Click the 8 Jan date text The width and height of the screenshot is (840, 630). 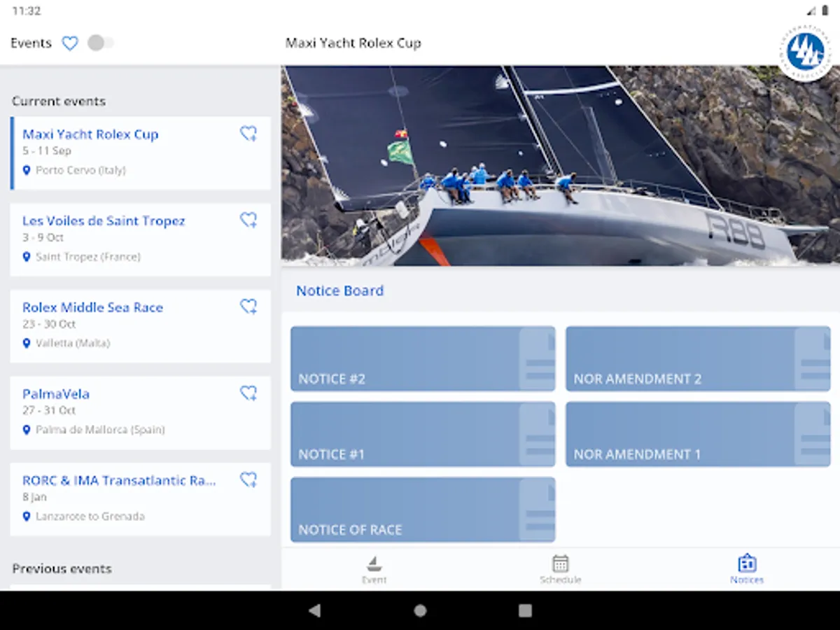(x=33, y=497)
